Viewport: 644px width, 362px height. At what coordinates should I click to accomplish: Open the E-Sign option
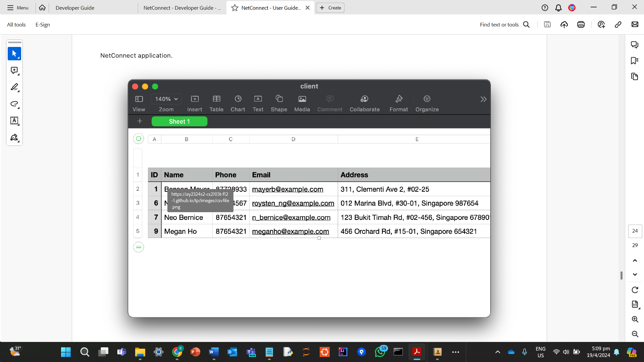coord(43,24)
